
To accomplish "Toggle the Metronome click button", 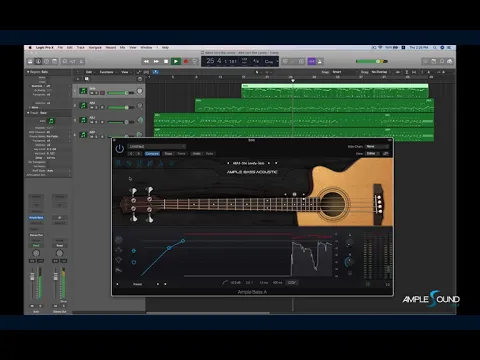I will [320, 61].
